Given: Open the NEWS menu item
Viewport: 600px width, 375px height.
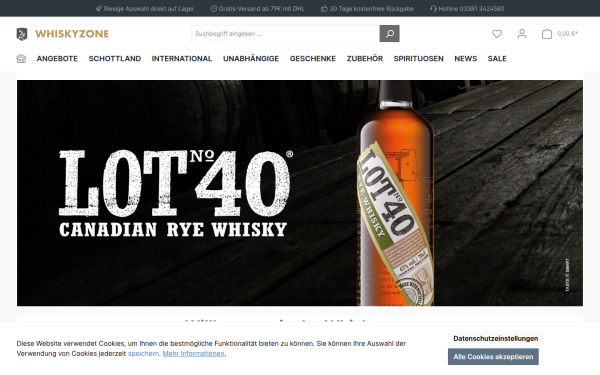Looking at the screenshot, I should 466,59.
